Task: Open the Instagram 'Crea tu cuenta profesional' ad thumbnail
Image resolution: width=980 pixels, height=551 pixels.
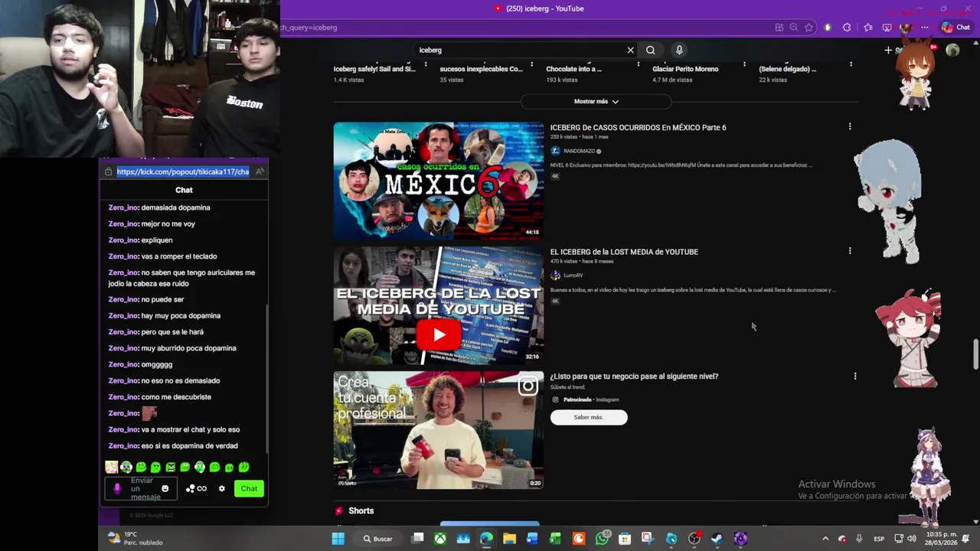Action: pyautogui.click(x=439, y=429)
